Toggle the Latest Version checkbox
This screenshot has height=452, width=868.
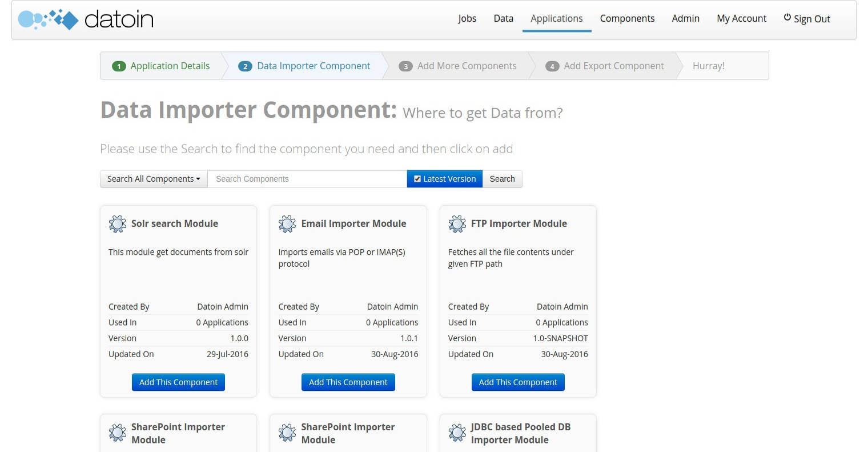pos(417,179)
